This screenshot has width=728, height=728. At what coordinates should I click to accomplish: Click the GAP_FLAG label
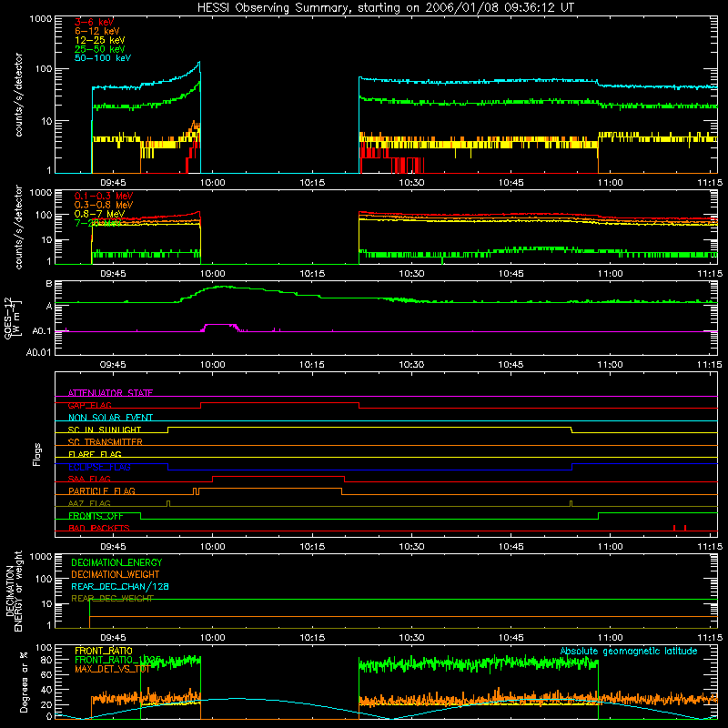[90, 405]
